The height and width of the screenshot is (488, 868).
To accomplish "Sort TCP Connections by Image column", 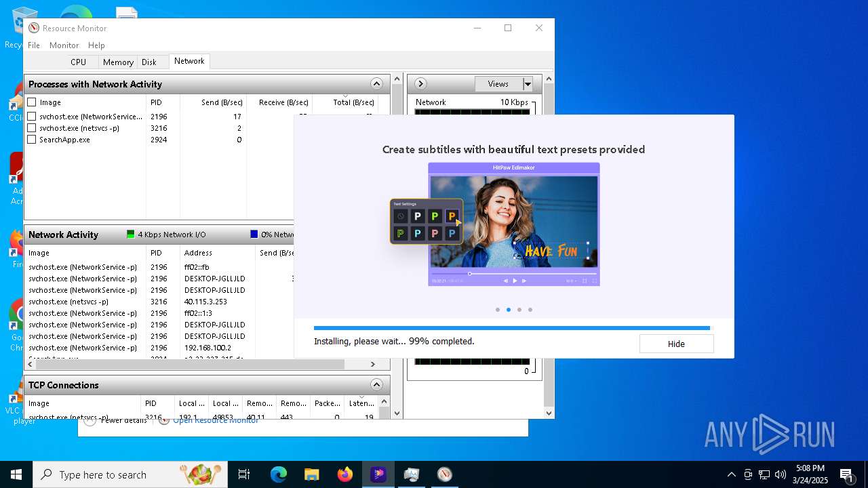I will [83, 403].
